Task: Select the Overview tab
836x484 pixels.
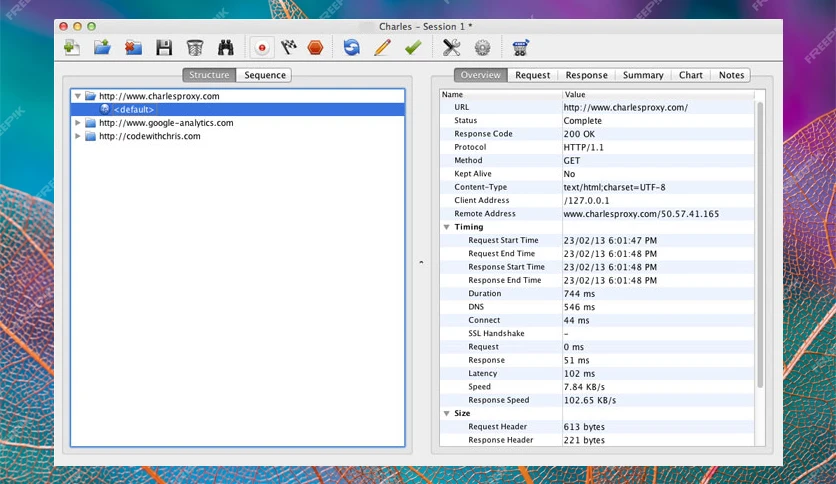Action: pyautogui.click(x=480, y=75)
